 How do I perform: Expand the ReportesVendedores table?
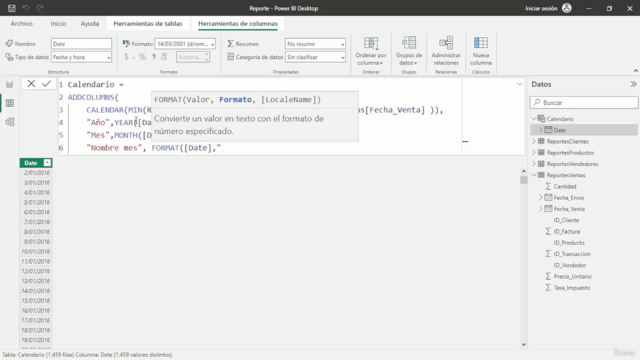point(533,164)
